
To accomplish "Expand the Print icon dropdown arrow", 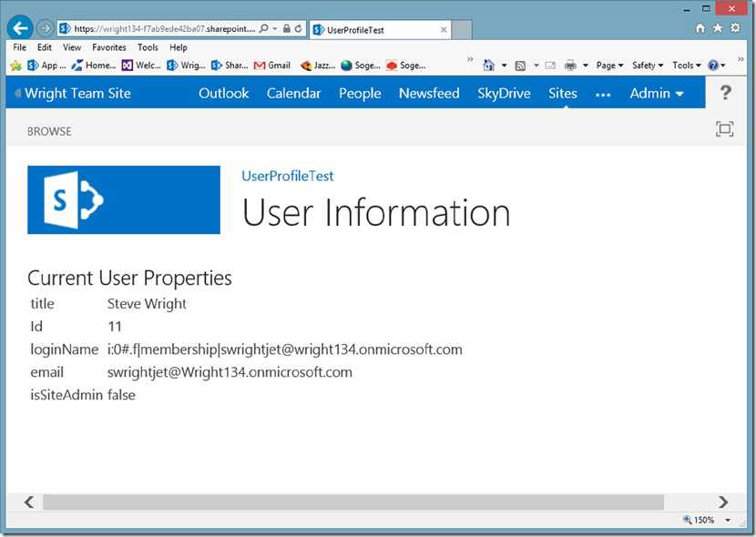I will 586,66.
